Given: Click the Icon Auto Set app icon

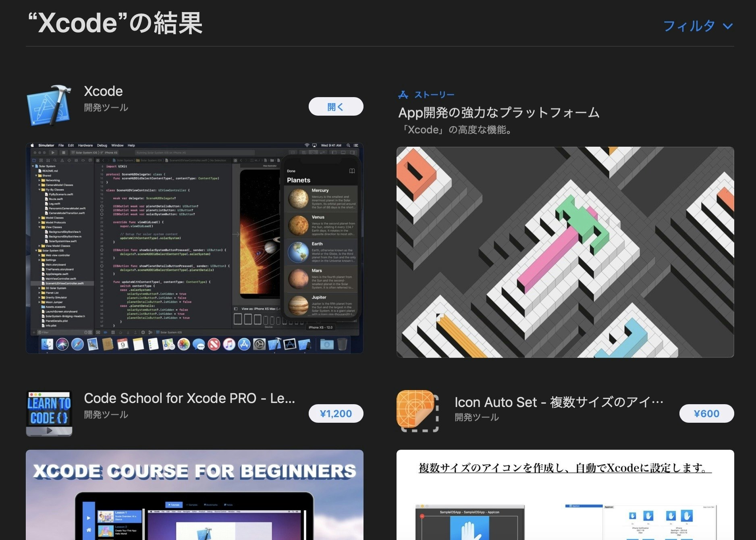Looking at the screenshot, I should (x=418, y=411).
